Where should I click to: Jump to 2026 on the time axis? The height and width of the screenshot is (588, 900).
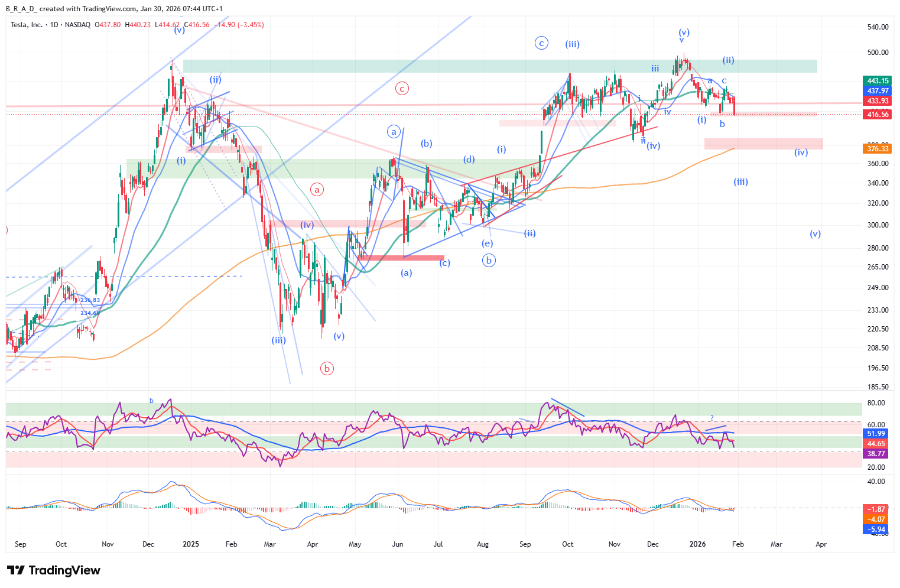pos(698,544)
